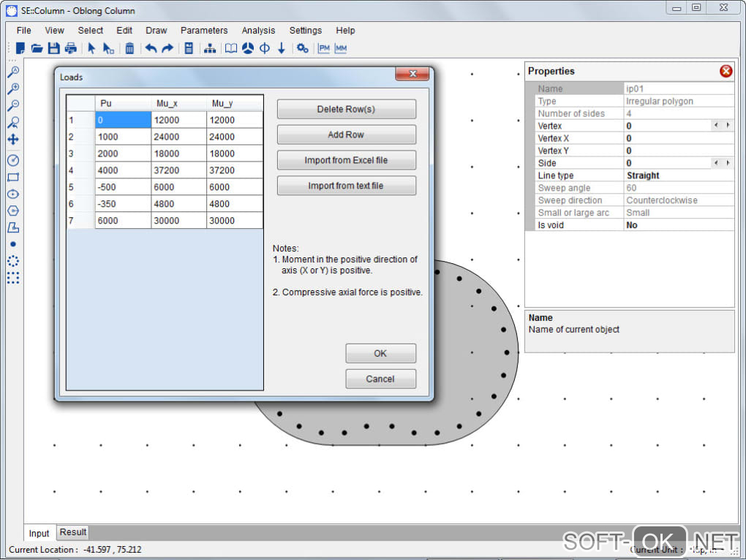Click the Import from Excel file button

pos(346,160)
